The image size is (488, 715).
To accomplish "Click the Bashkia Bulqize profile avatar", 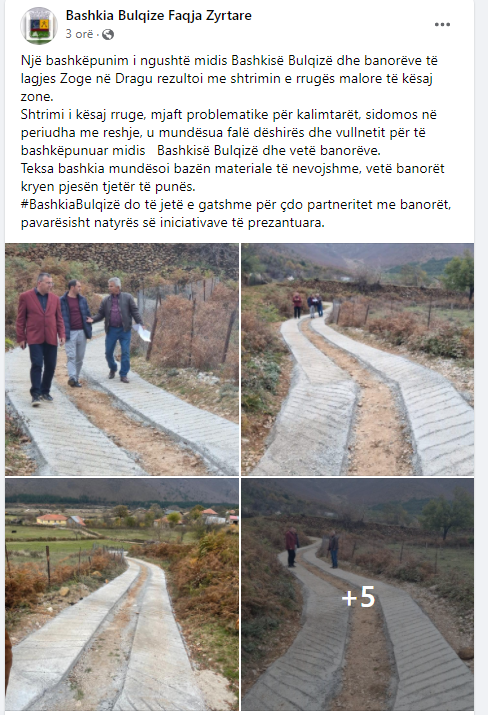I will tap(39, 26).
